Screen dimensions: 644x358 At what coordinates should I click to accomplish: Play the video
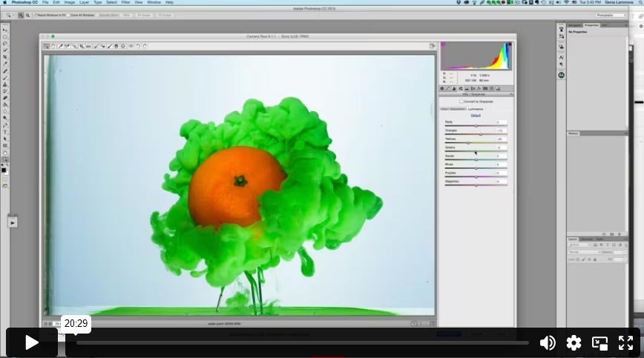(x=32, y=342)
